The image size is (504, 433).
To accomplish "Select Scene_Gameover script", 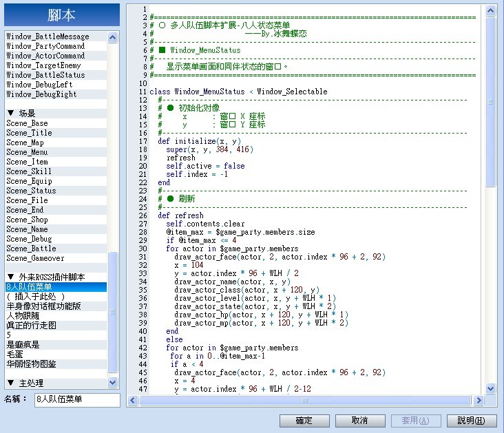I will tap(56, 258).
